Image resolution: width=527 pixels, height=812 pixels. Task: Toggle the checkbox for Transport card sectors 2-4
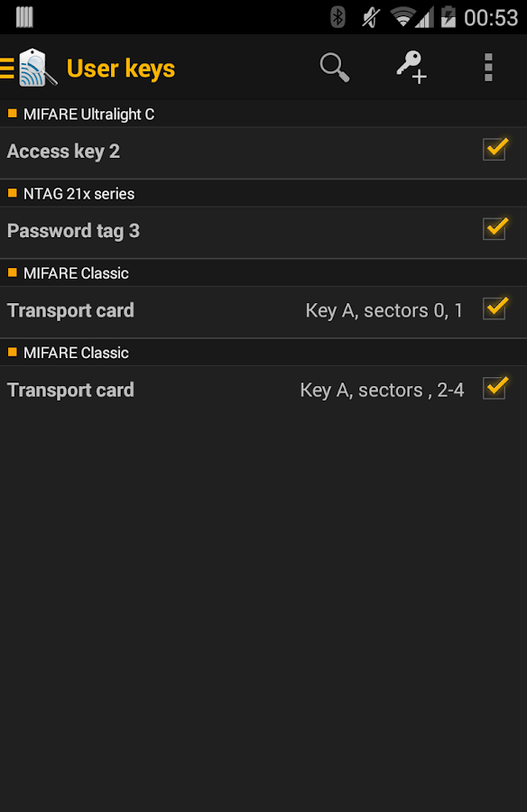495,388
